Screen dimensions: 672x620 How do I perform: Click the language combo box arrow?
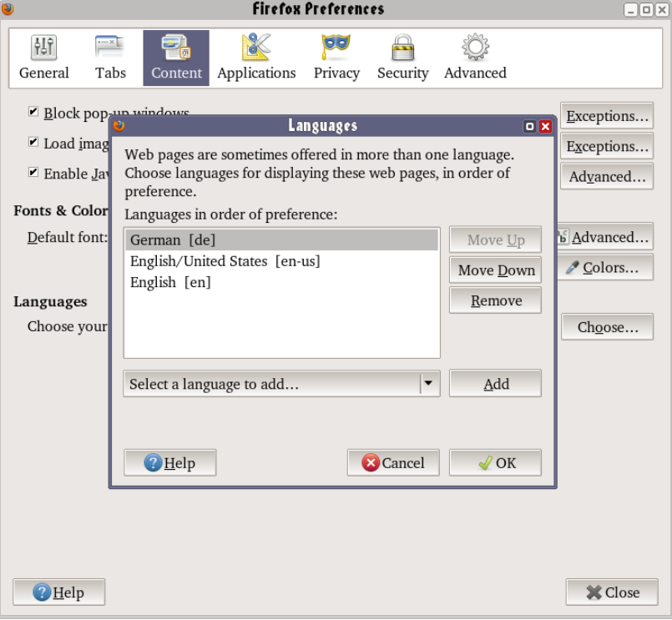[x=429, y=384]
